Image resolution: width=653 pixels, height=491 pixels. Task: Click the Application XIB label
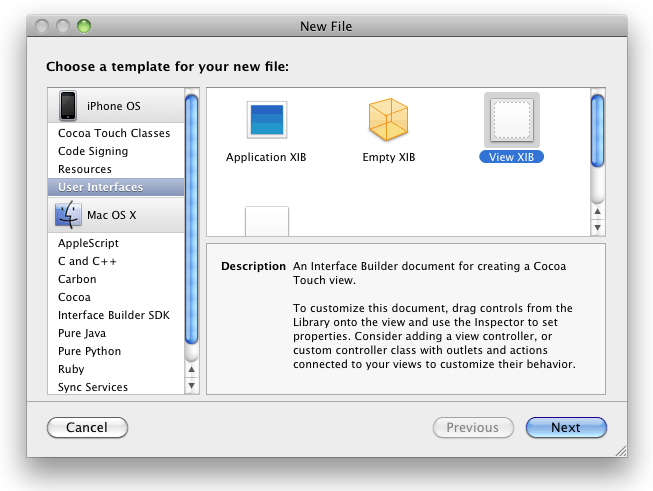tap(266, 157)
